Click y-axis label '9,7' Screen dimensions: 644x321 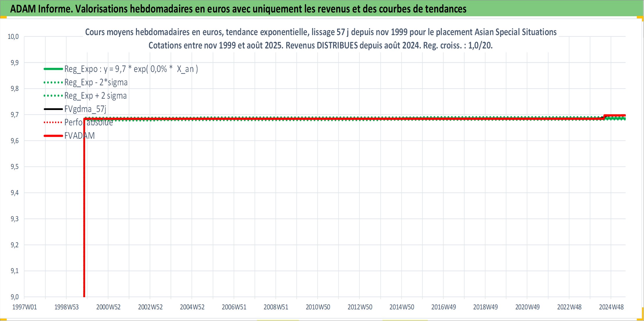pos(15,115)
